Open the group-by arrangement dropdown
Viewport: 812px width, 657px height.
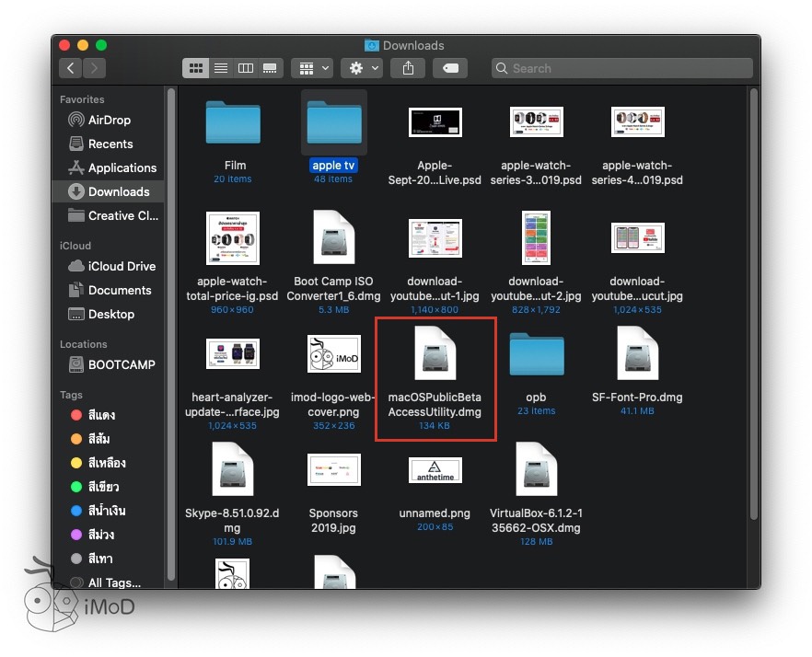(312, 68)
